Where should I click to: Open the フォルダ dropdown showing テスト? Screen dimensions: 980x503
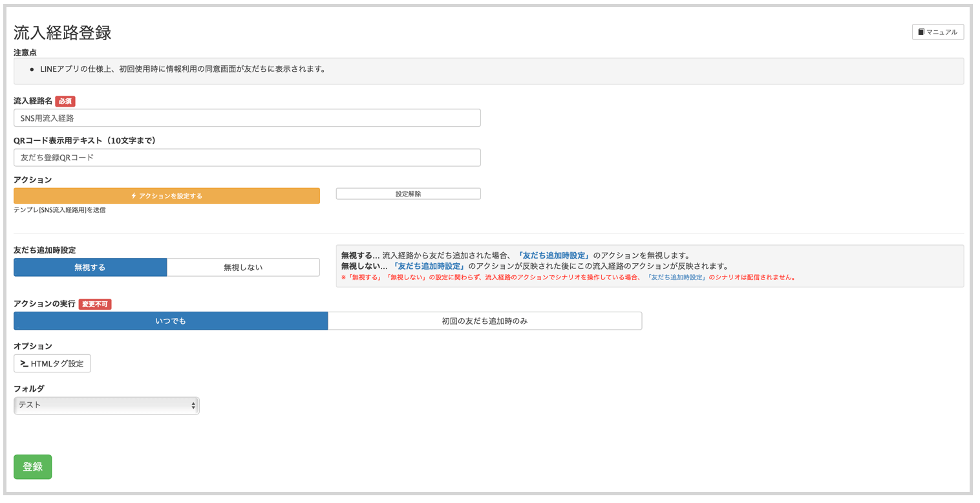(107, 405)
